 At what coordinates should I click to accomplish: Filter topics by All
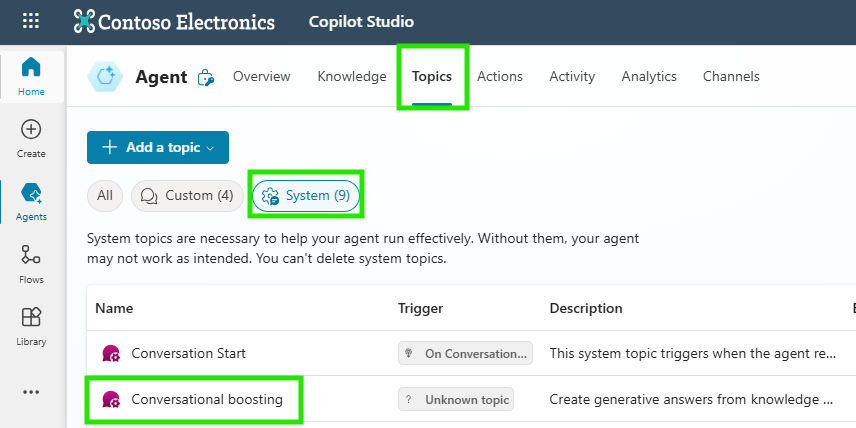click(x=104, y=196)
